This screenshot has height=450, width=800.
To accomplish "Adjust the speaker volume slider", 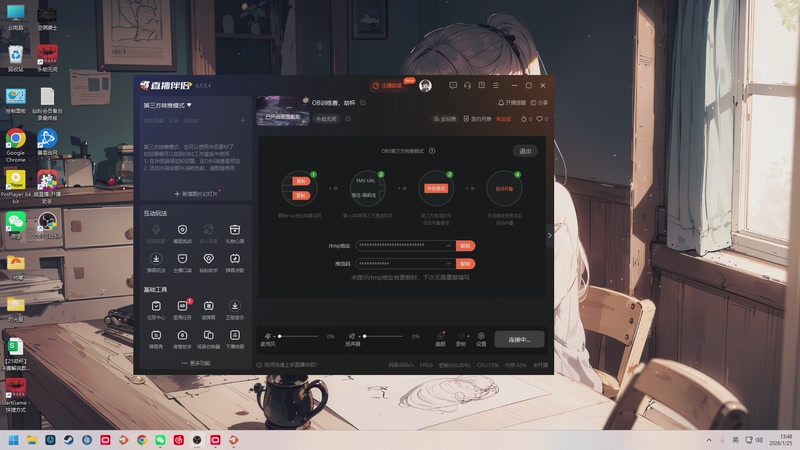I will pyautogui.click(x=383, y=336).
